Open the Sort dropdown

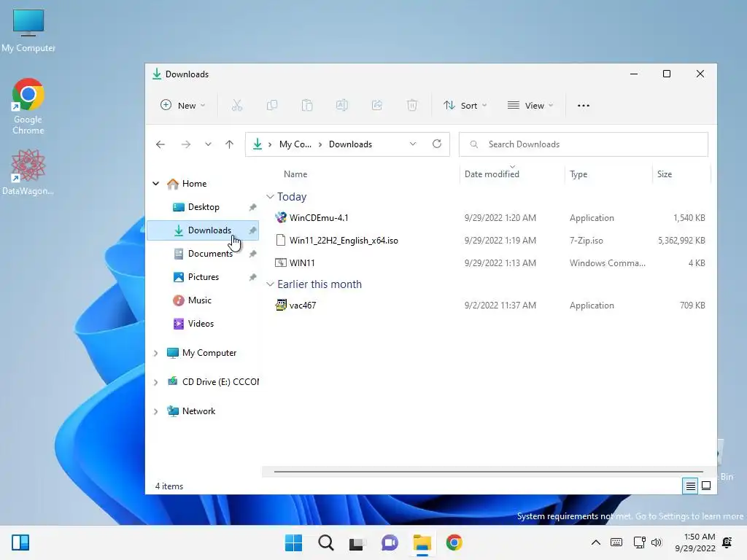(x=465, y=105)
